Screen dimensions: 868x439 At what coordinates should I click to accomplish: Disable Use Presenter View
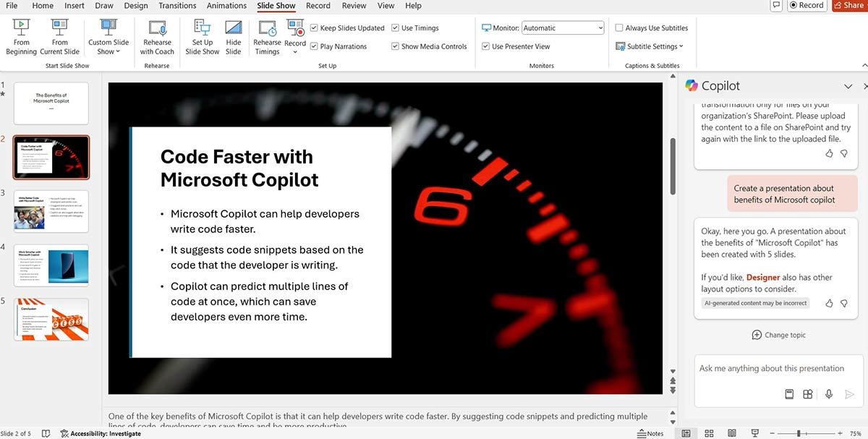(485, 46)
